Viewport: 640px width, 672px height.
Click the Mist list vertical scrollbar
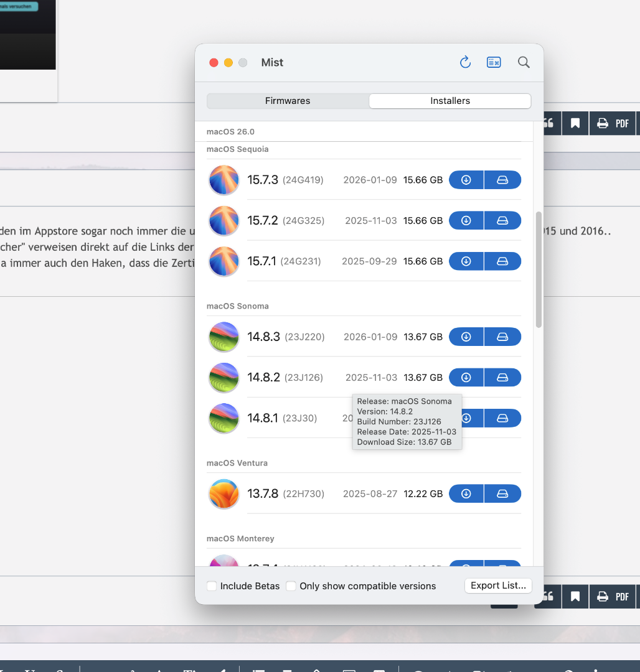pyautogui.click(x=539, y=270)
